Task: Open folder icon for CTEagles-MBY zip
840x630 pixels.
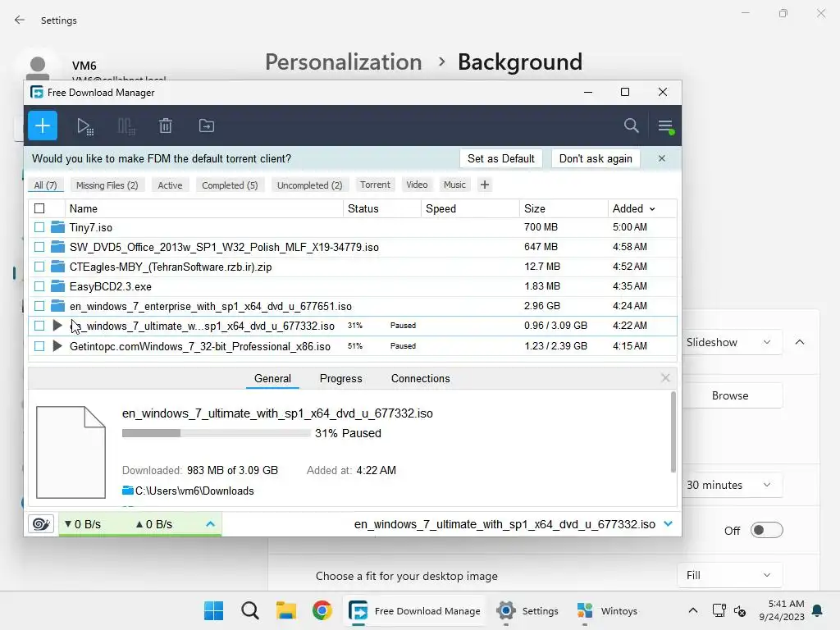Action: (x=57, y=267)
